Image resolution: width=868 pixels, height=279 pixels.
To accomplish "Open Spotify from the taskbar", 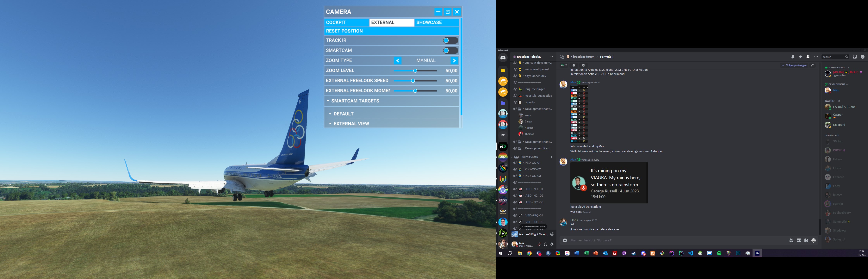I will 719,253.
